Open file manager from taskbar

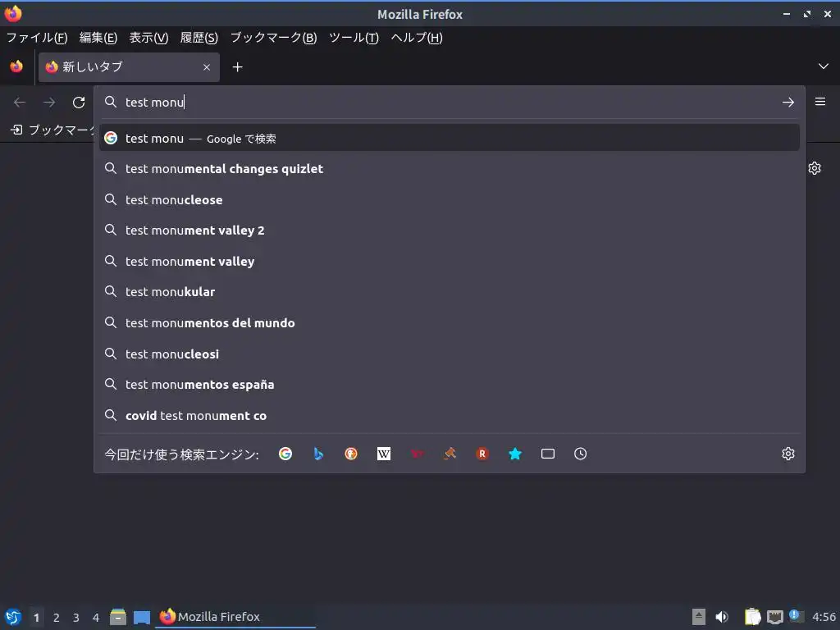118,617
